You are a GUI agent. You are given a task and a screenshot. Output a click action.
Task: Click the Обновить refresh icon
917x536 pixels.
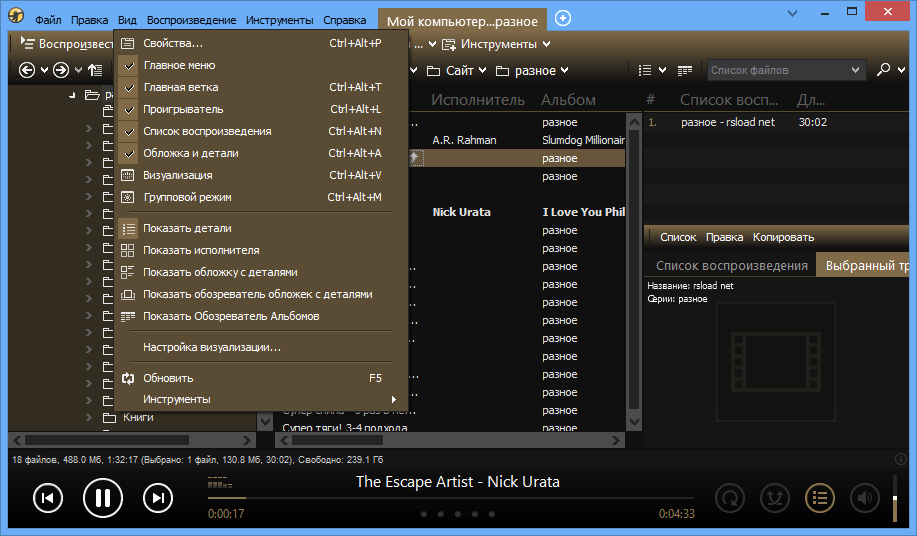[127, 378]
